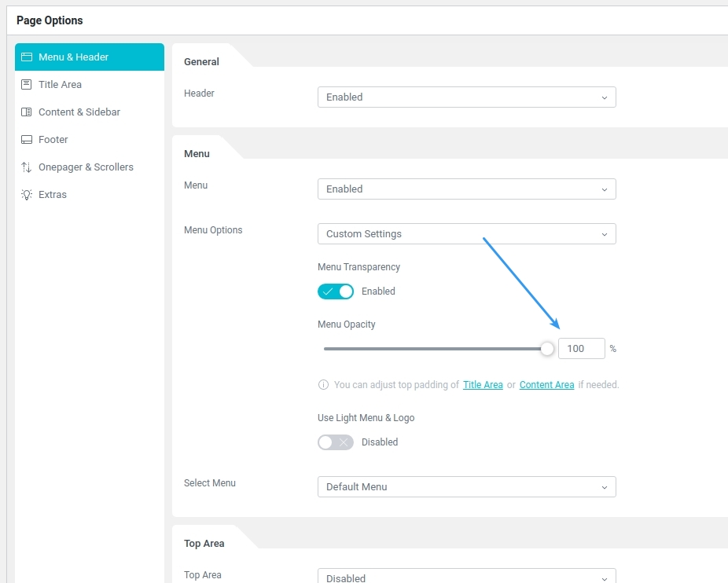The height and width of the screenshot is (583, 728).
Task: Click the Content & Sidebar layout icon
Action: 27,112
